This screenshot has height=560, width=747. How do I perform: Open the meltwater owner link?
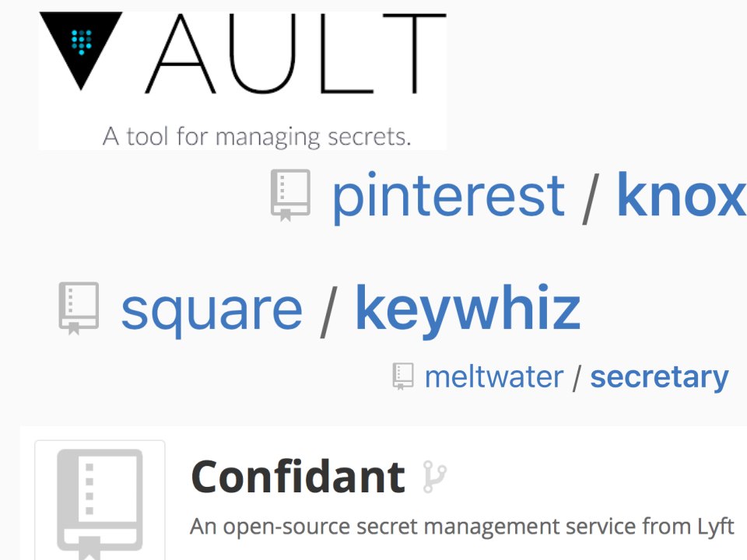(x=494, y=377)
